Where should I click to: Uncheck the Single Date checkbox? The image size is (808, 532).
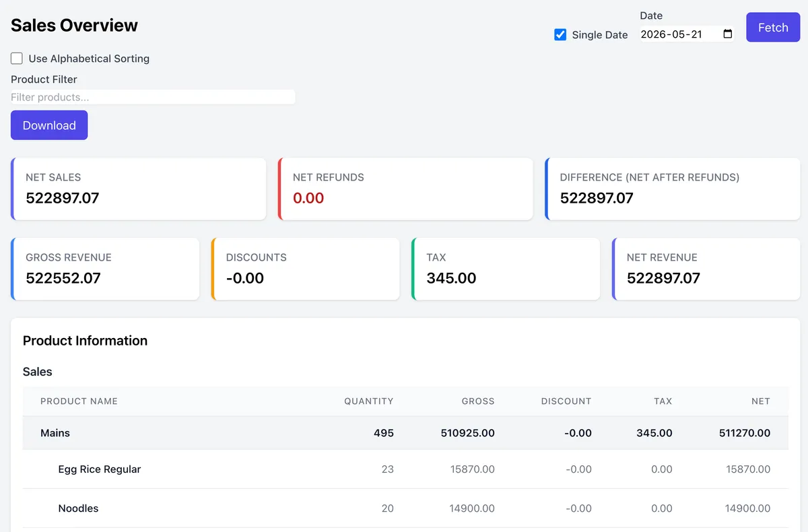560,34
